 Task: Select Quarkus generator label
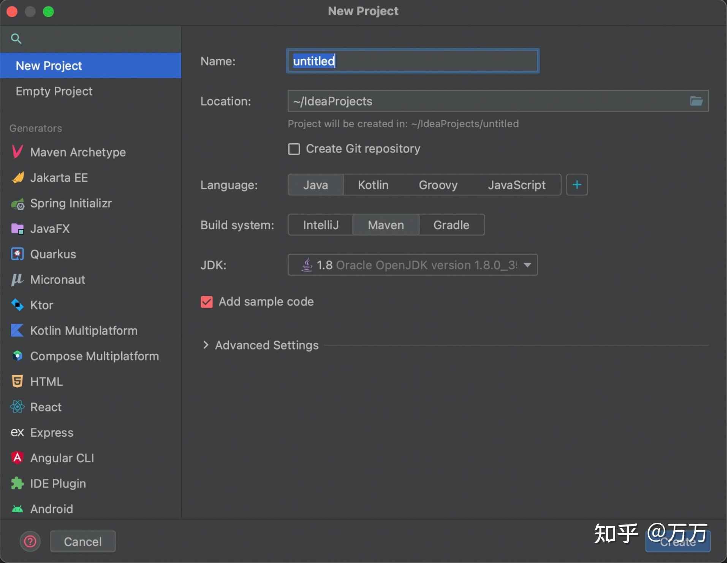53,254
